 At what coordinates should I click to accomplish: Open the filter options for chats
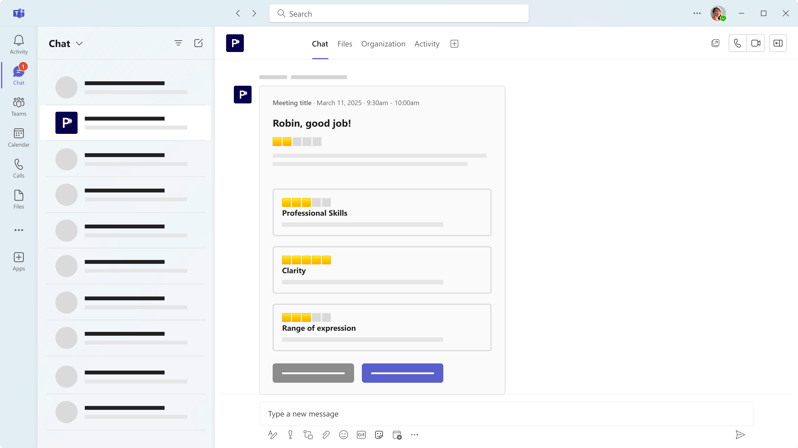(x=178, y=43)
